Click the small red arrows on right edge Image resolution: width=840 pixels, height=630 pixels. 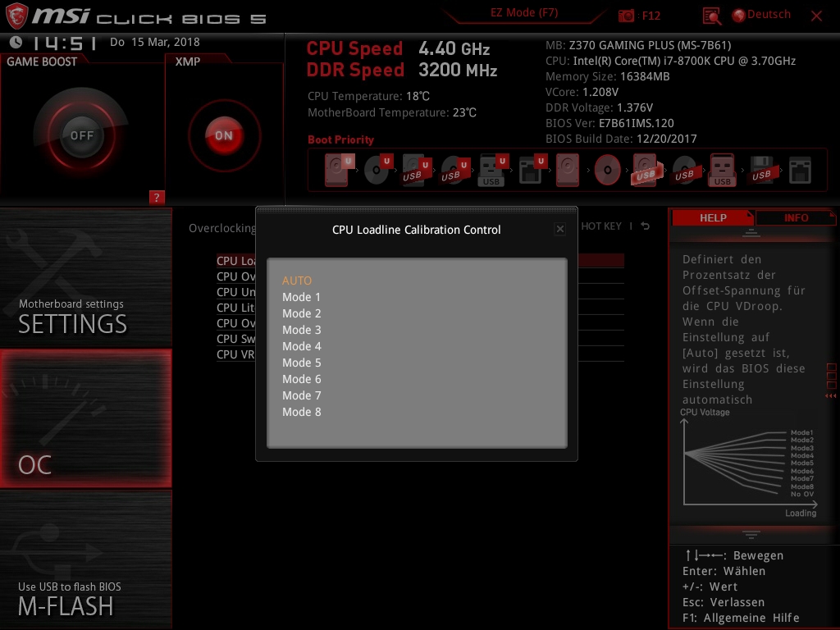[830, 396]
